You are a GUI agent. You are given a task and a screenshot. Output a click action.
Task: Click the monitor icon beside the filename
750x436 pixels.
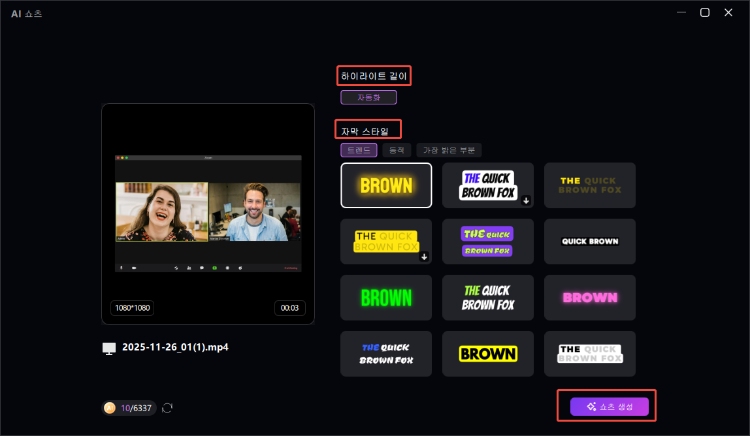click(x=109, y=348)
